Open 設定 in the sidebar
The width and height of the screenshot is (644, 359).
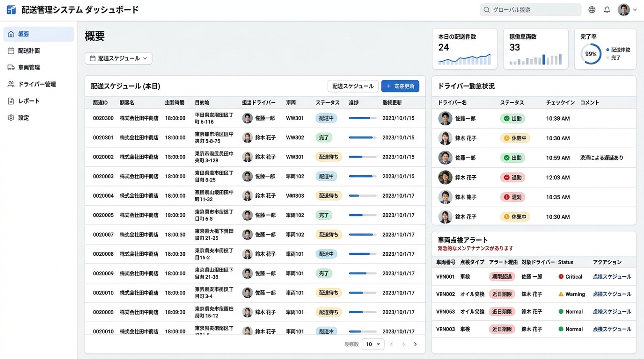click(x=39, y=118)
